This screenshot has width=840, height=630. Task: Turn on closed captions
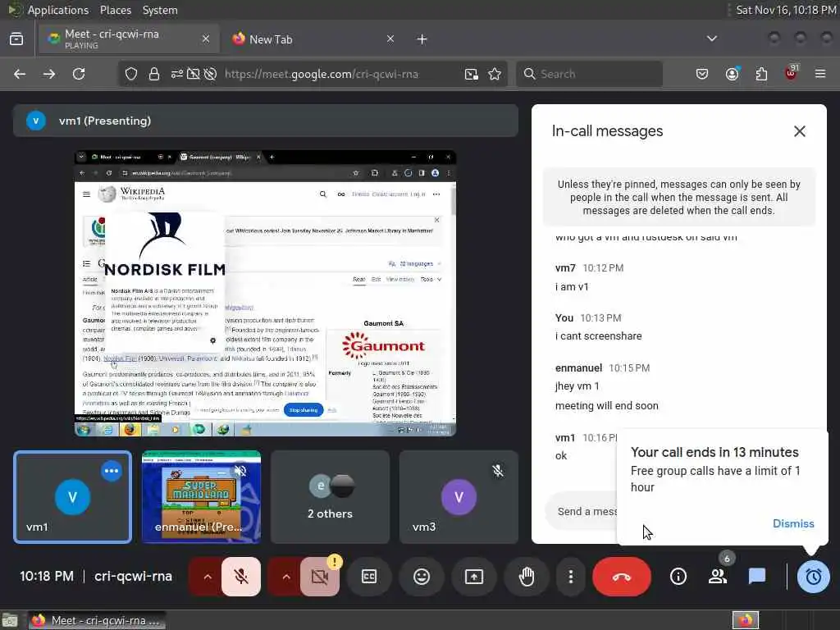369,577
